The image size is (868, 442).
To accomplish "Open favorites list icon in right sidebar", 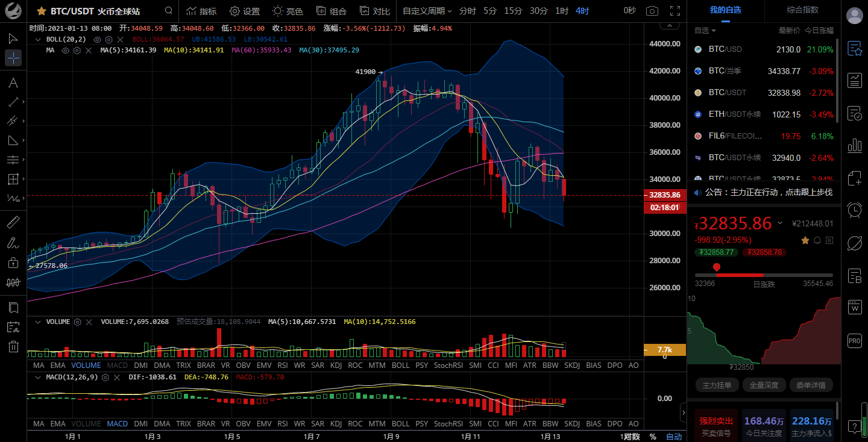I will [x=854, y=48].
